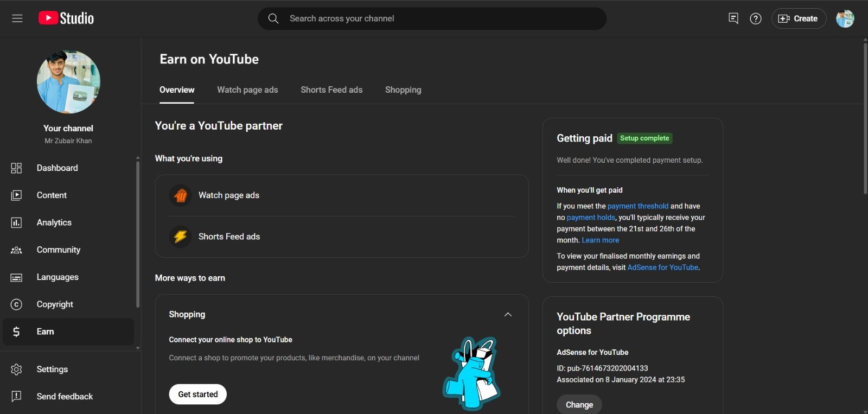Open the hamburger navigation menu
This screenshot has width=868, height=414.
tap(17, 18)
